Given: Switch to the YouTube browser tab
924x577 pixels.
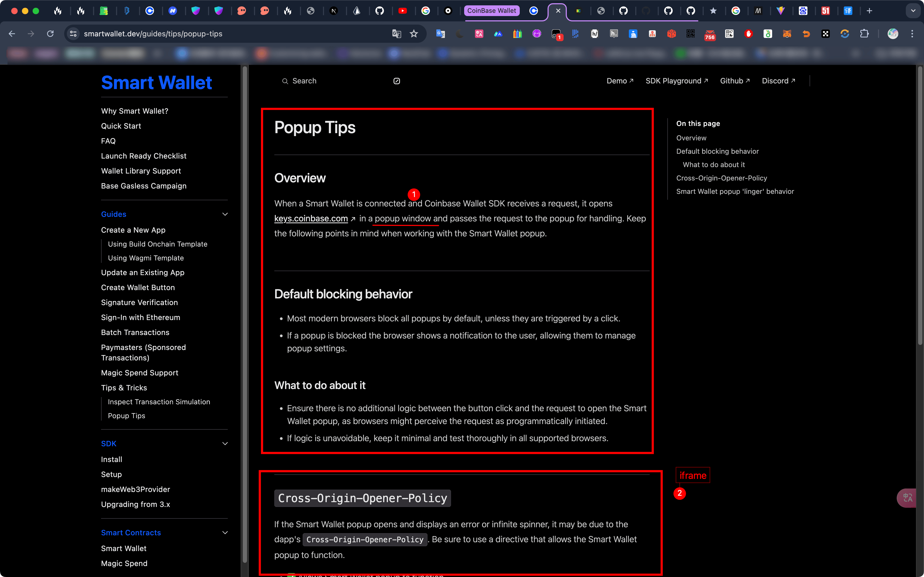Looking at the screenshot, I should coord(402,11).
